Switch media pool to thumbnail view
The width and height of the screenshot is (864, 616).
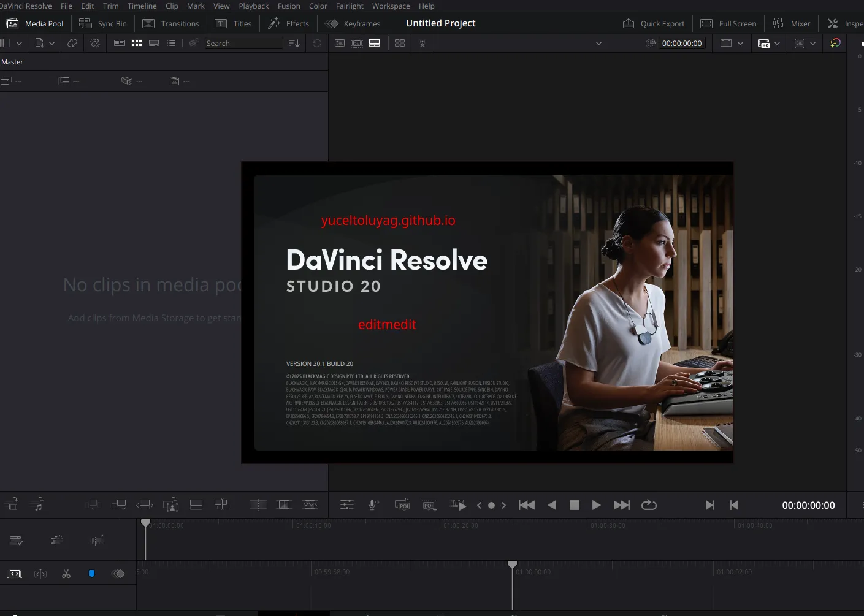pyautogui.click(x=137, y=43)
